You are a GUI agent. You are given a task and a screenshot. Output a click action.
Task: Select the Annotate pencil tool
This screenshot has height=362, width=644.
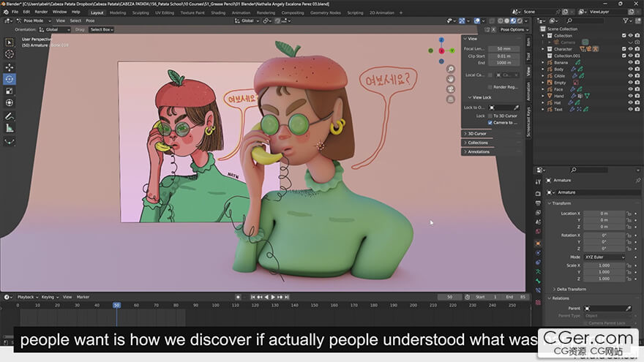coord(9,116)
